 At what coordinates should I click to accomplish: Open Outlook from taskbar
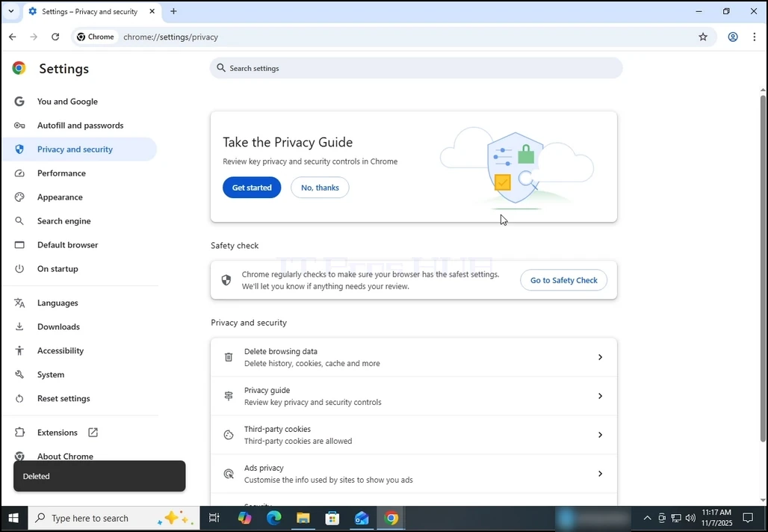362,519
